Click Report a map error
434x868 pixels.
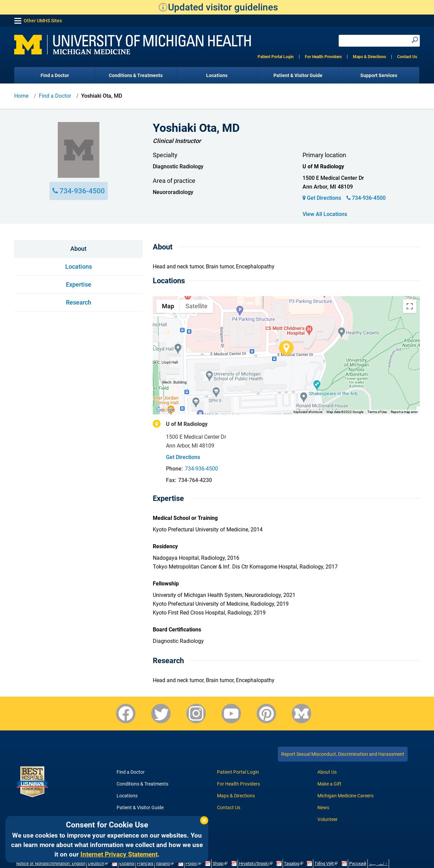(x=404, y=412)
